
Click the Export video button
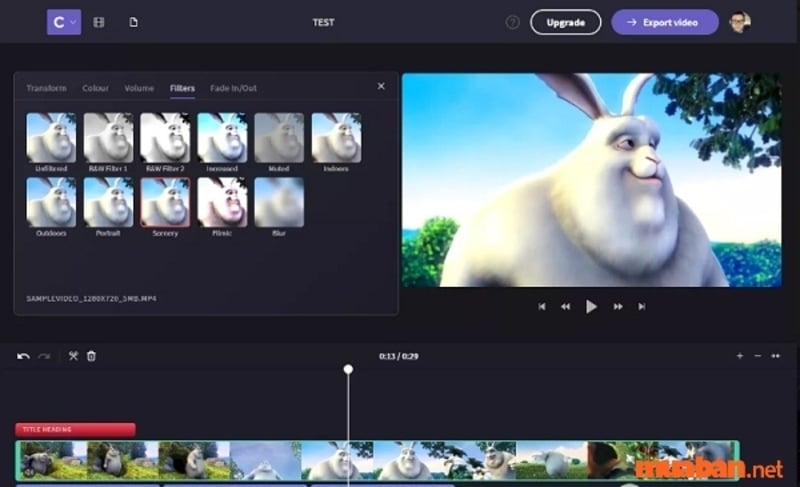point(665,22)
